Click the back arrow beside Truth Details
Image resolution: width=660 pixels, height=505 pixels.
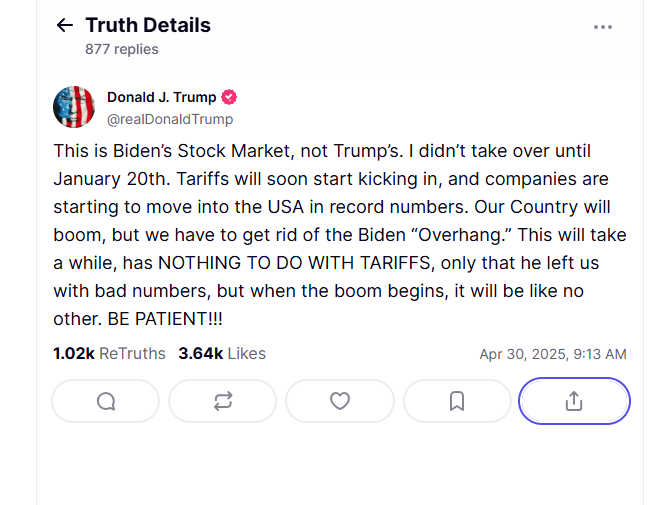[x=65, y=25]
